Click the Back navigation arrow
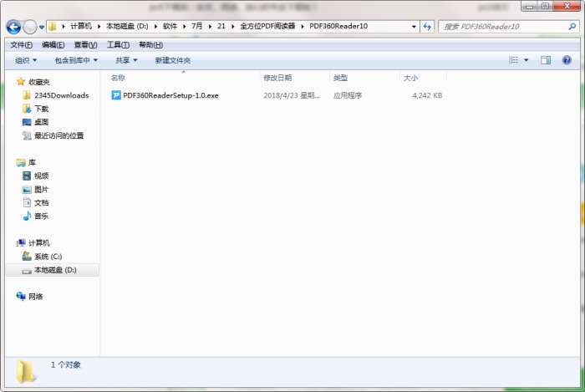Image resolution: width=585 pixels, height=392 pixels. click(14, 27)
